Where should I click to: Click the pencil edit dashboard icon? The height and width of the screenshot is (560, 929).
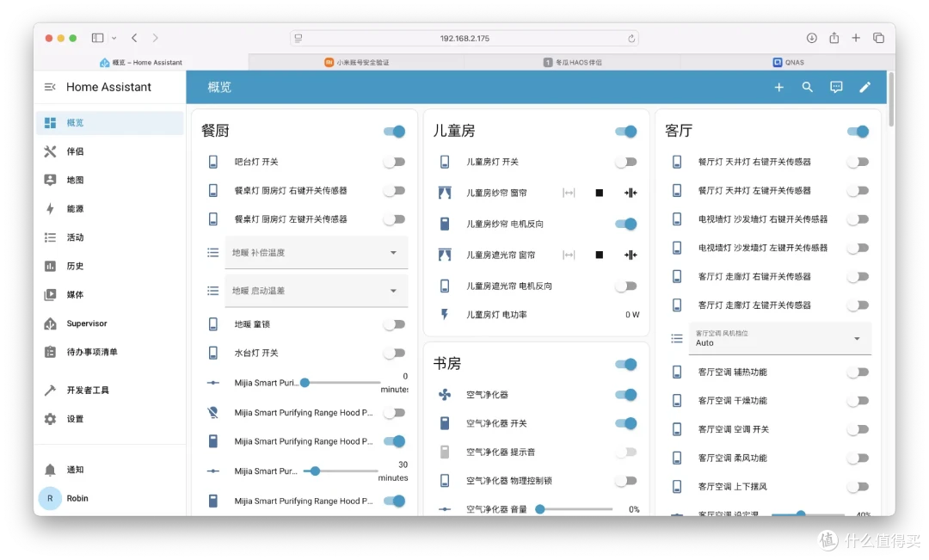tap(864, 87)
